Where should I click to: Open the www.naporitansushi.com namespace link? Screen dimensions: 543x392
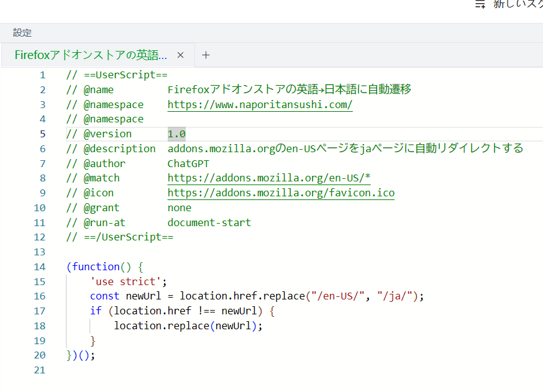260,104
